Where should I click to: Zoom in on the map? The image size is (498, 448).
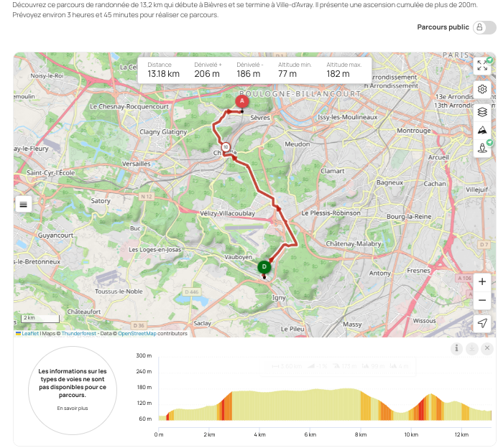482,281
